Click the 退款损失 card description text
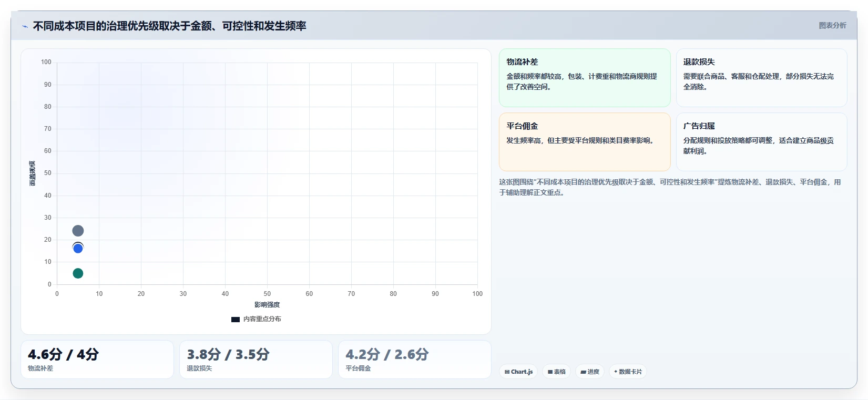The image size is (868, 400). (758, 81)
